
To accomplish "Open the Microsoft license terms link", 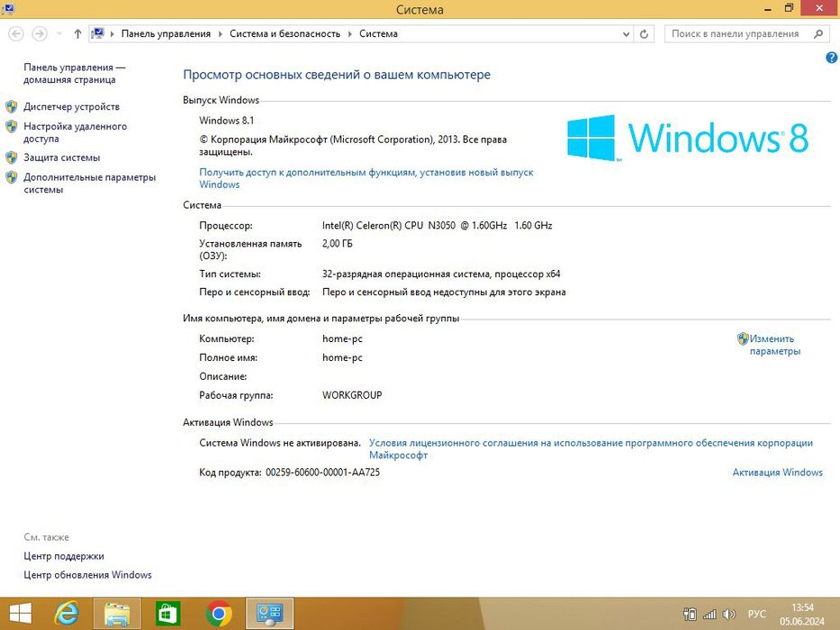I will pyautogui.click(x=591, y=449).
